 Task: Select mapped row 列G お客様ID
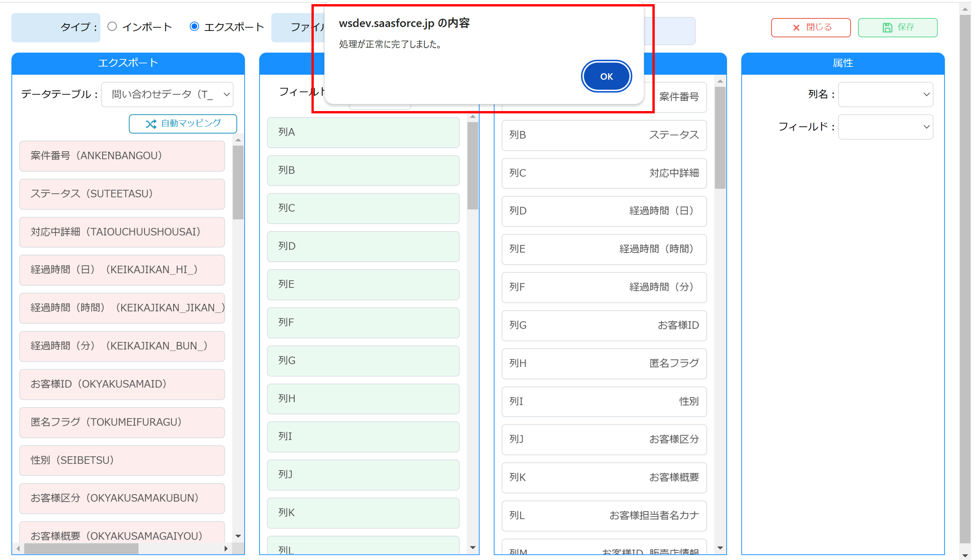[x=604, y=325]
